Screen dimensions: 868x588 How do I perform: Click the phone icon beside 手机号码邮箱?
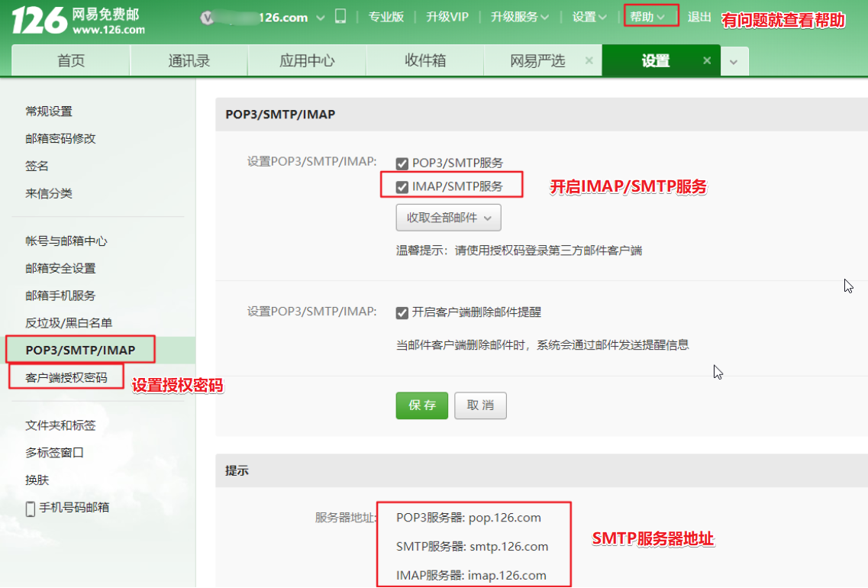click(x=31, y=509)
